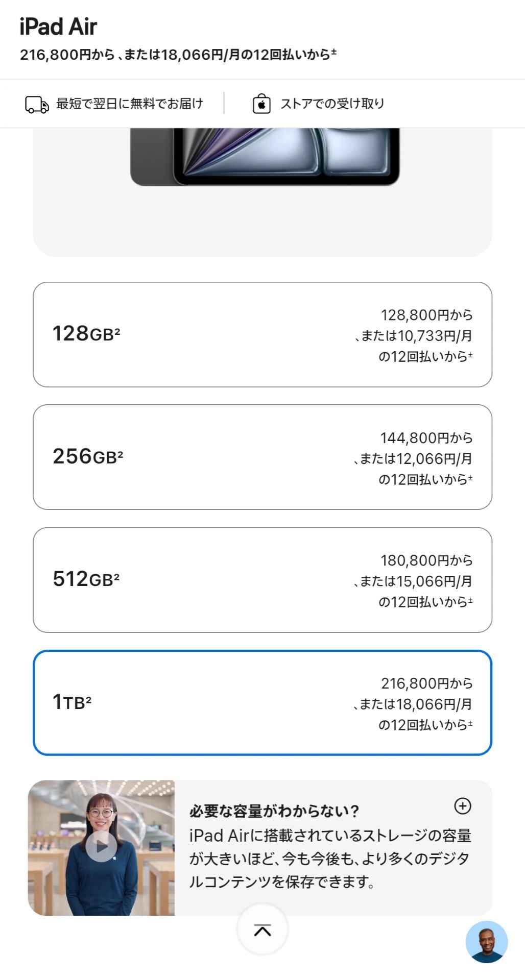
Task: Click the scroll-to-top arrow button
Action: pos(262,930)
